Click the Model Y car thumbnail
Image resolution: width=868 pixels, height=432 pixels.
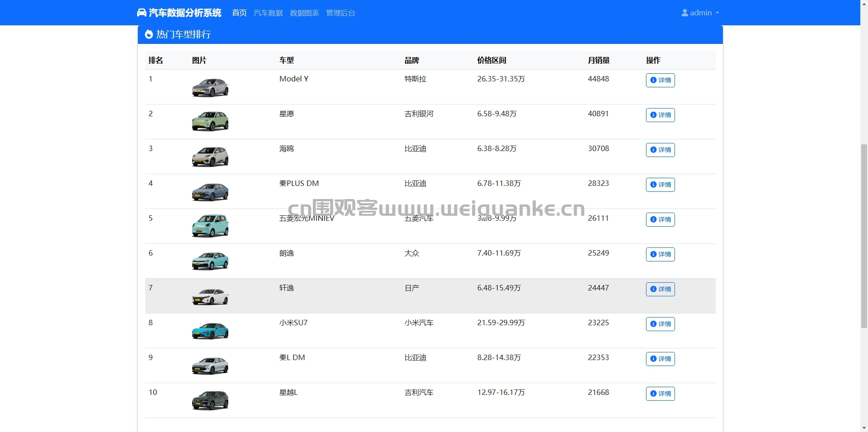210,87
